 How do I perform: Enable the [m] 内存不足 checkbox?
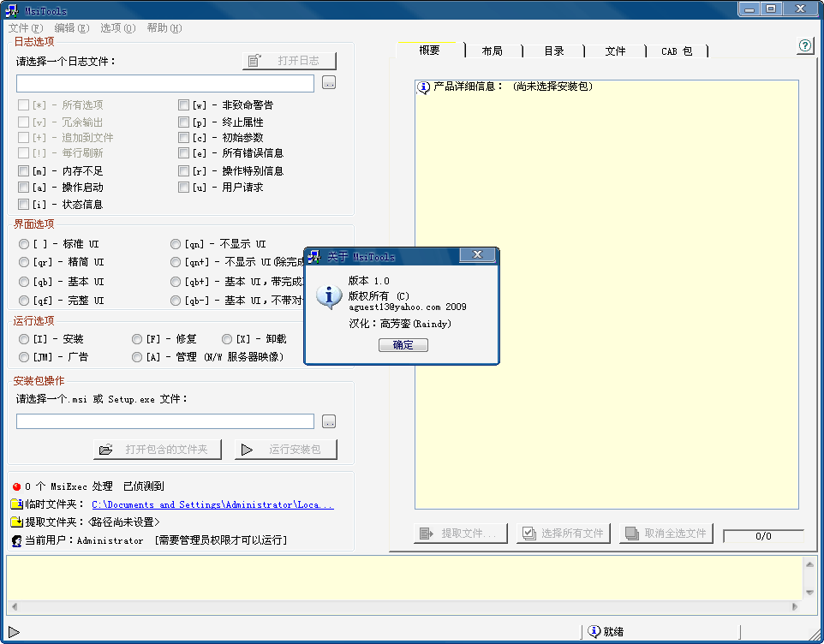pos(25,170)
